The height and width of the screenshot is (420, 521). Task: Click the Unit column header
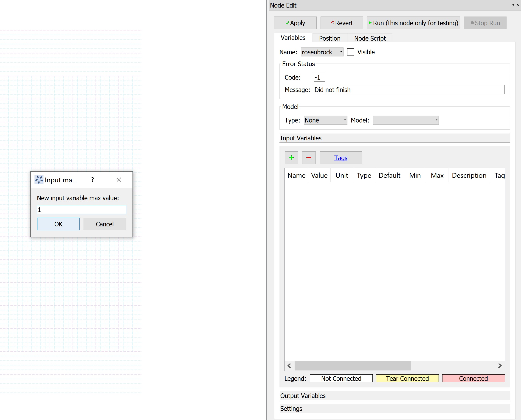(341, 175)
